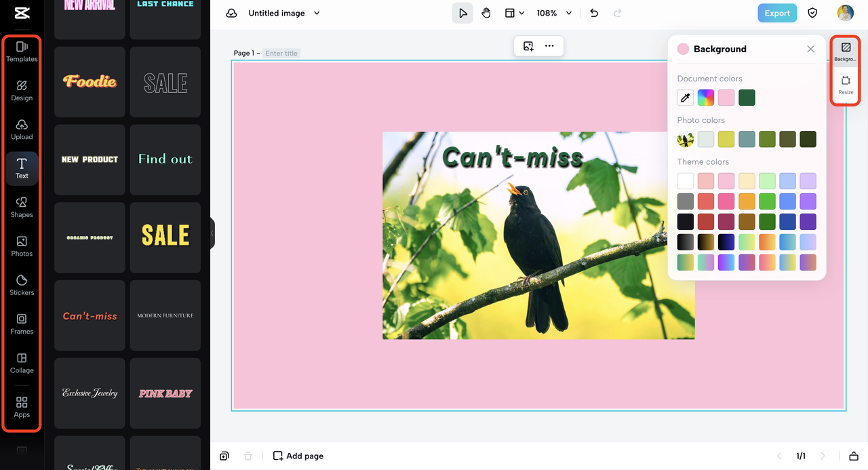Close the Background panel
Image resolution: width=868 pixels, height=470 pixels.
(x=810, y=49)
